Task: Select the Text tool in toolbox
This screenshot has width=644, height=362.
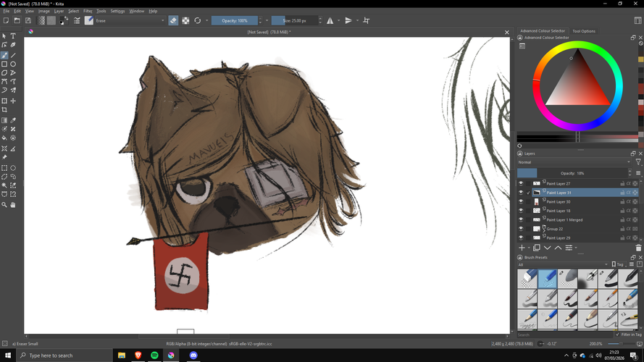Action: click(x=13, y=36)
